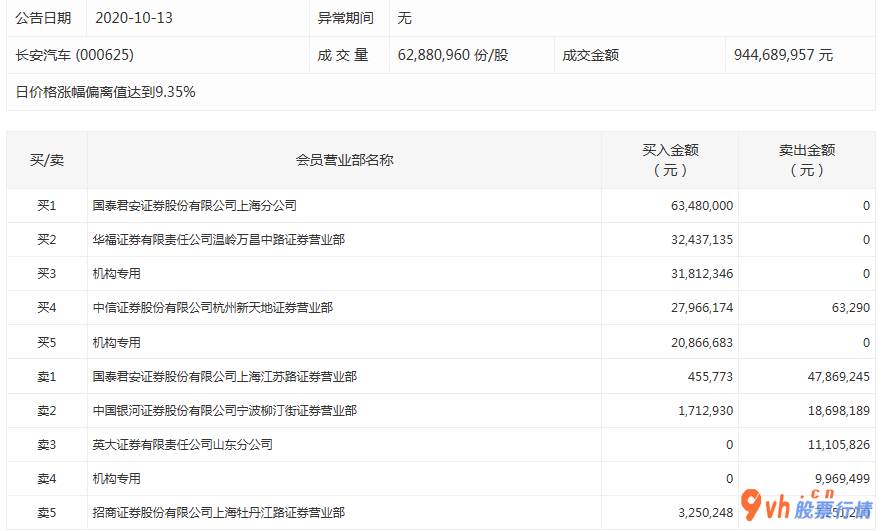
Task: Select the 买5 row label
Action: (x=47, y=342)
